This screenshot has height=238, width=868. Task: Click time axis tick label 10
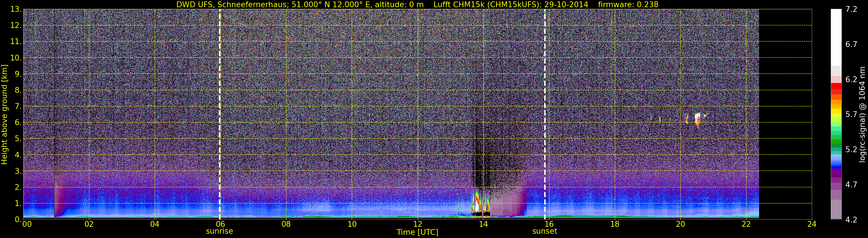352,224
